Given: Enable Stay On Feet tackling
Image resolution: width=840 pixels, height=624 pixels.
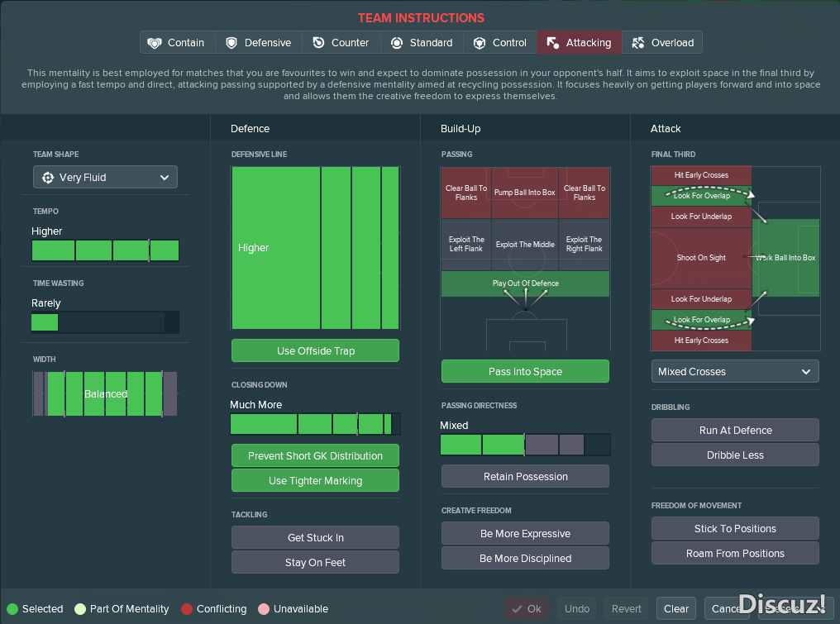Looking at the screenshot, I should coord(316,562).
